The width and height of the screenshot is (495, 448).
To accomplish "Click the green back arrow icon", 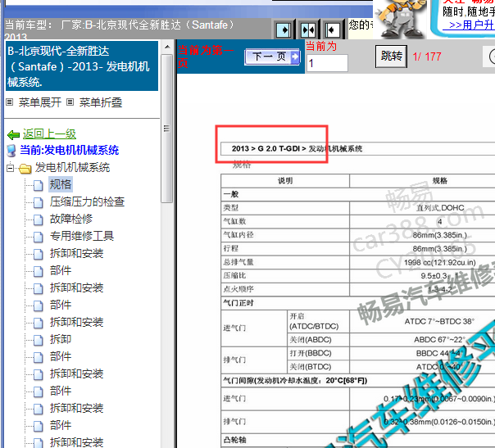I will (13, 135).
